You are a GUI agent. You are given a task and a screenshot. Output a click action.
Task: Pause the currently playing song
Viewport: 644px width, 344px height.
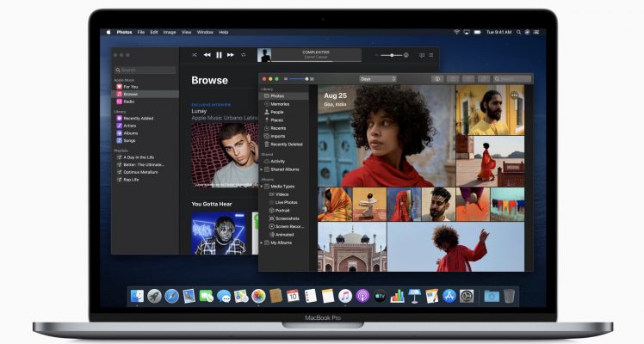219,55
